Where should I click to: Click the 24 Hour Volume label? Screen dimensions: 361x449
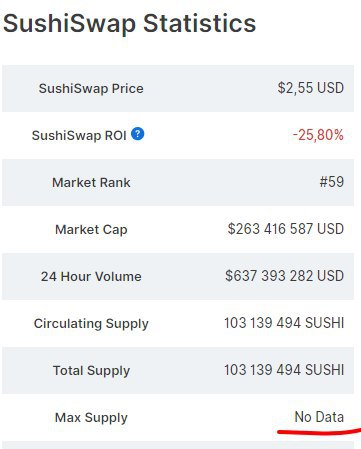tap(91, 276)
